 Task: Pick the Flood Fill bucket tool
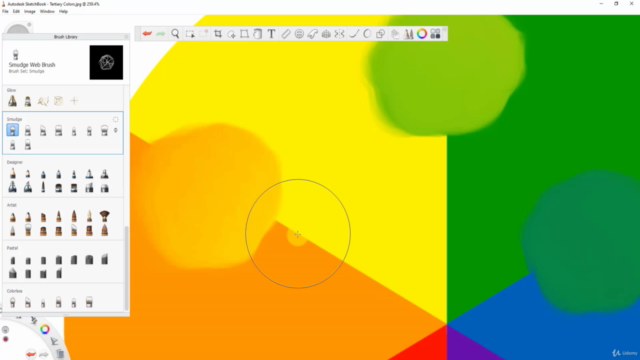[258, 34]
